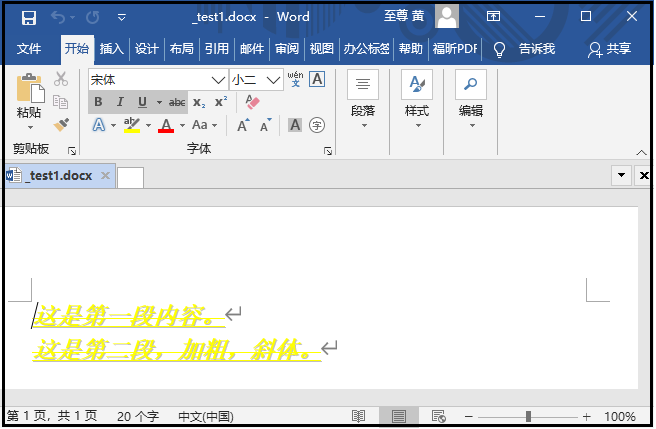Expand the 小二 font size dropdown
This screenshot has width=656, height=429.
coord(274,80)
